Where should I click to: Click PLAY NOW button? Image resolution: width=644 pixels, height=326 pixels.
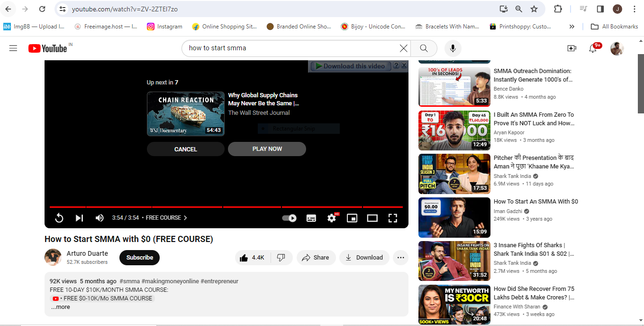pos(267,149)
